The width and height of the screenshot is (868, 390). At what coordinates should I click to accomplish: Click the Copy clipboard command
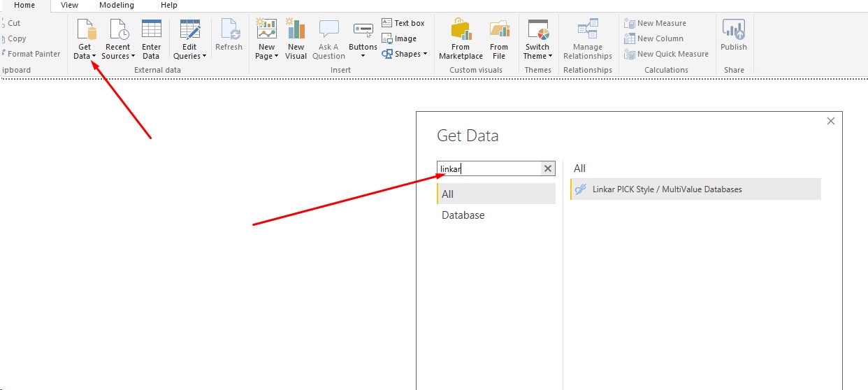(14, 38)
